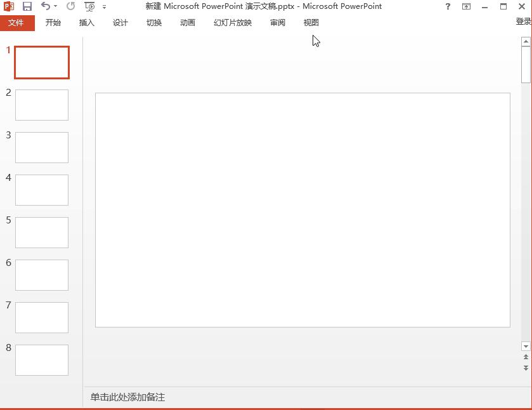532x410 pixels.
Task: Click the Next Slide double-arrow button
Action: 527,367
